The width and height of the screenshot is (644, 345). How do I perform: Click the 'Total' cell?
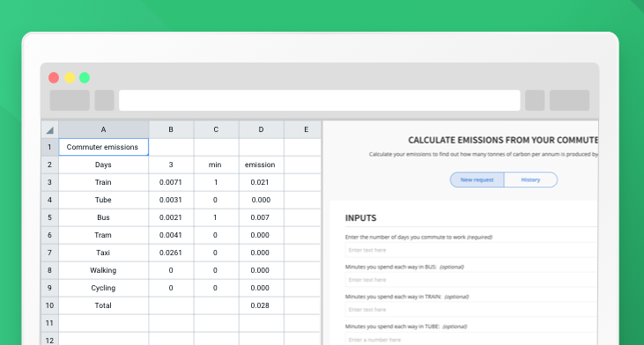[x=103, y=305]
